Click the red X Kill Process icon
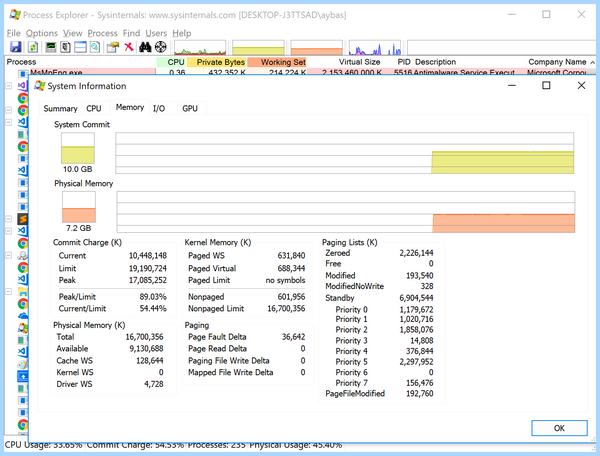Image resolution: width=600 pixels, height=456 pixels. point(129,47)
